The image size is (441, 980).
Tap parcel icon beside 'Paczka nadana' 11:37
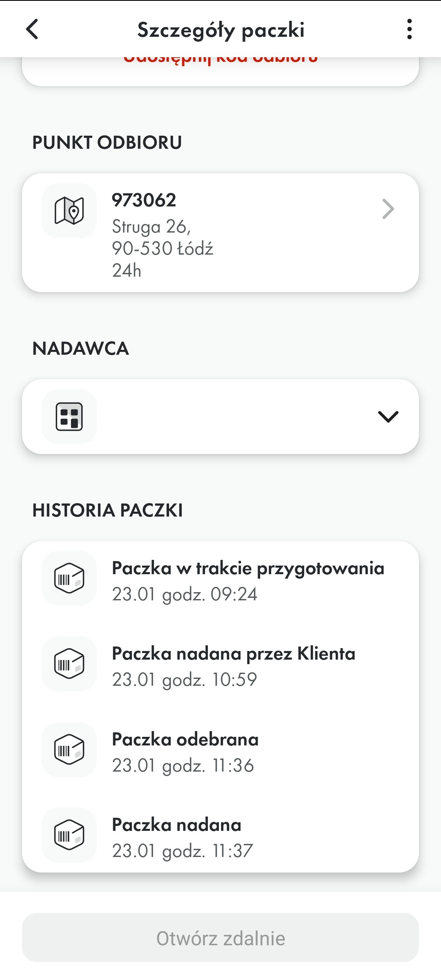pyautogui.click(x=69, y=835)
